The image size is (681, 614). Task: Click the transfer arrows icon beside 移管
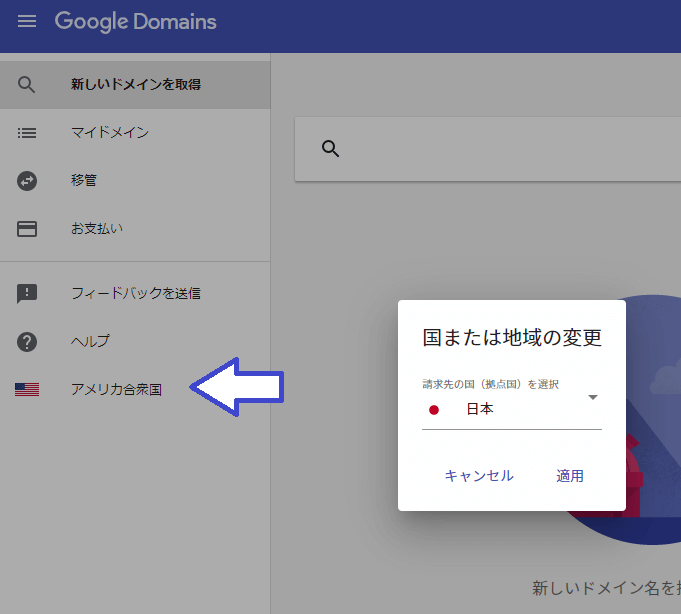[x=27, y=181]
